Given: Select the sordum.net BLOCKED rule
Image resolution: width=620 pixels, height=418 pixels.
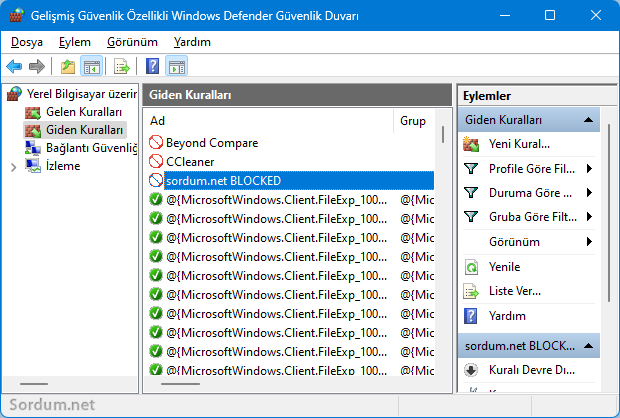Looking at the screenshot, I should pos(291,181).
